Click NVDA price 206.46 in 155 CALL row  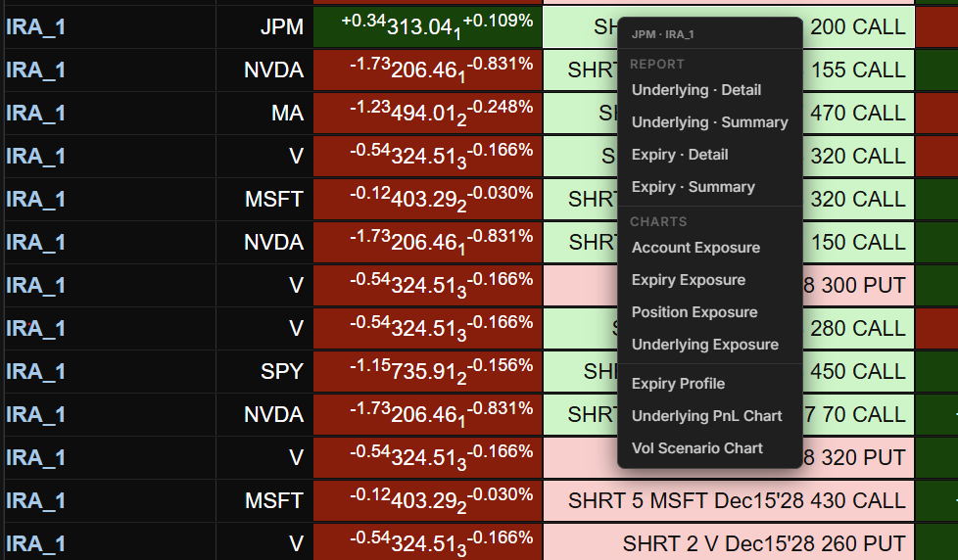click(x=428, y=70)
